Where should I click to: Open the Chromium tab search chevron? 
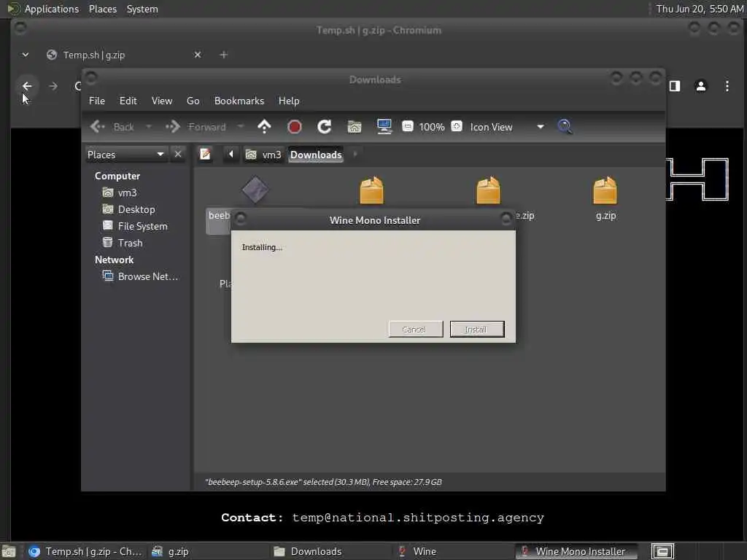point(26,55)
